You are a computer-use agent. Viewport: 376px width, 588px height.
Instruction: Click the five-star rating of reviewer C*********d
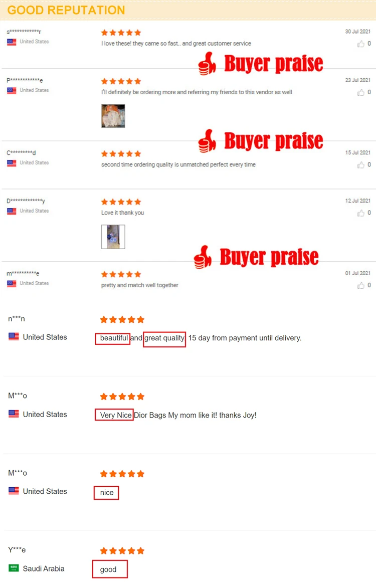[121, 154]
